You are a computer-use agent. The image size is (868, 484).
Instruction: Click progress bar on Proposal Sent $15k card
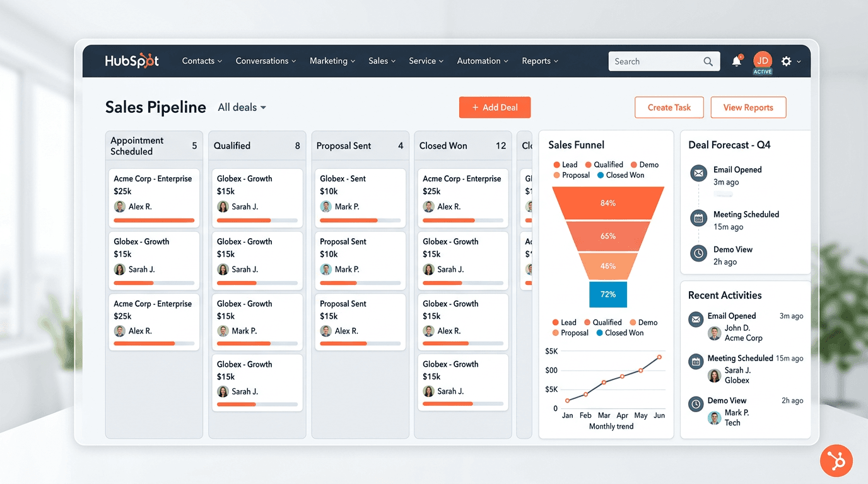pos(360,343)
